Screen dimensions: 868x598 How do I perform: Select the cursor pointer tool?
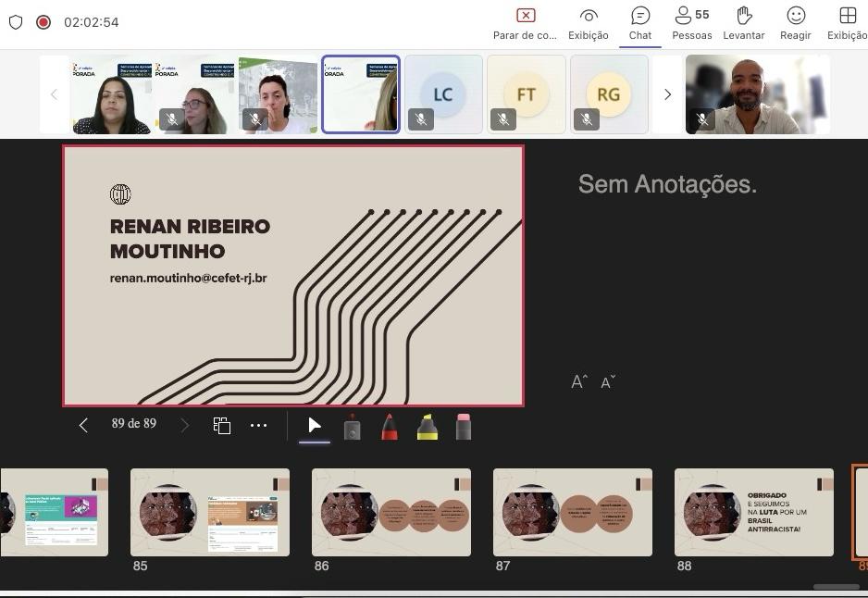click(x=315, y=426)
